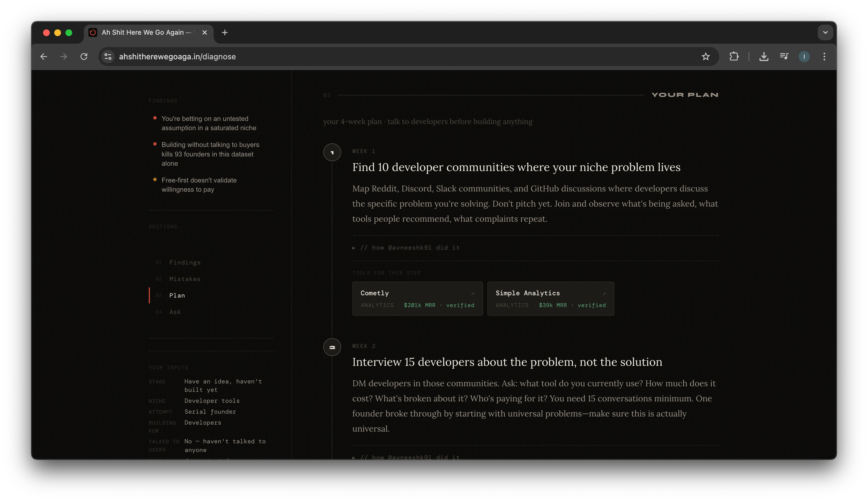The height and width of the screenshot is (501, 868).
Task: Open the profile avatar button
Action: click(804, 57)
